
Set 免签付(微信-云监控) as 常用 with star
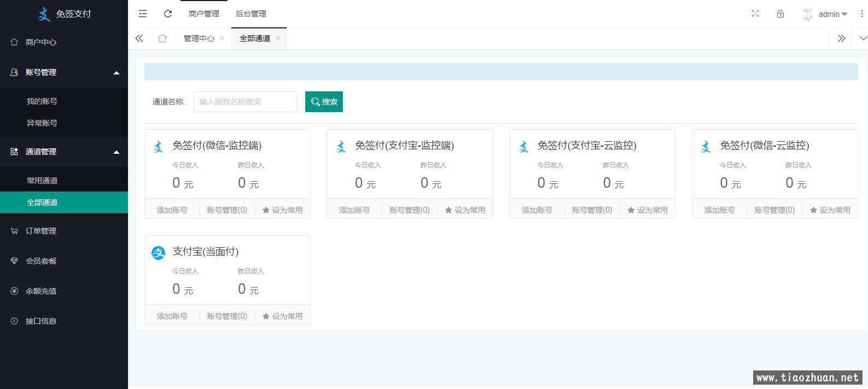pos(830,210)
